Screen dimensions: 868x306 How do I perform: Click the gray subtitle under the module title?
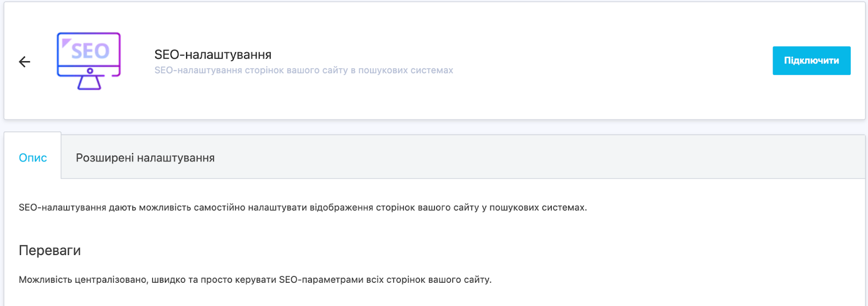pyautogui.click(x=304, y=71)
